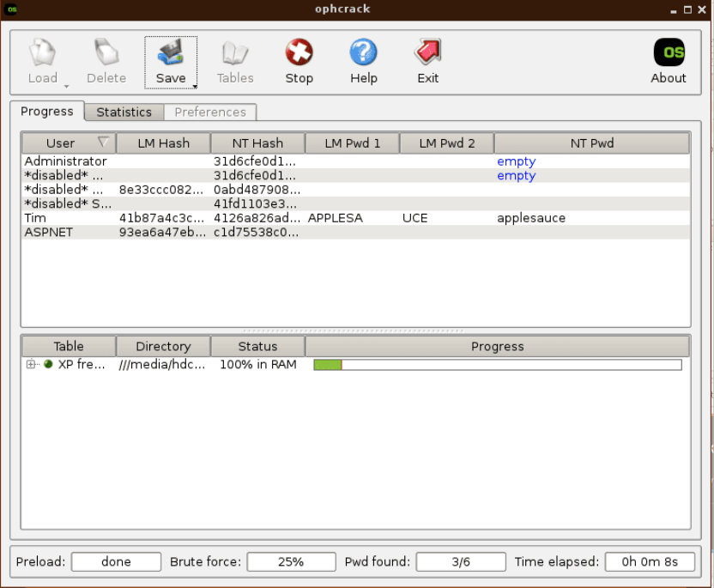Select the Progress tab
This screenshot has height=588, width=714.
point(47,112)
